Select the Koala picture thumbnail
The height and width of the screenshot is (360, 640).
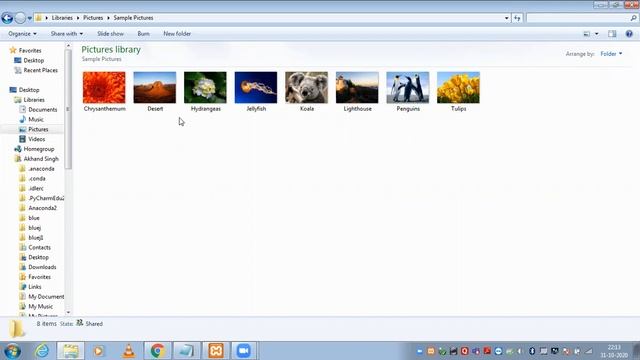(307, 87)
